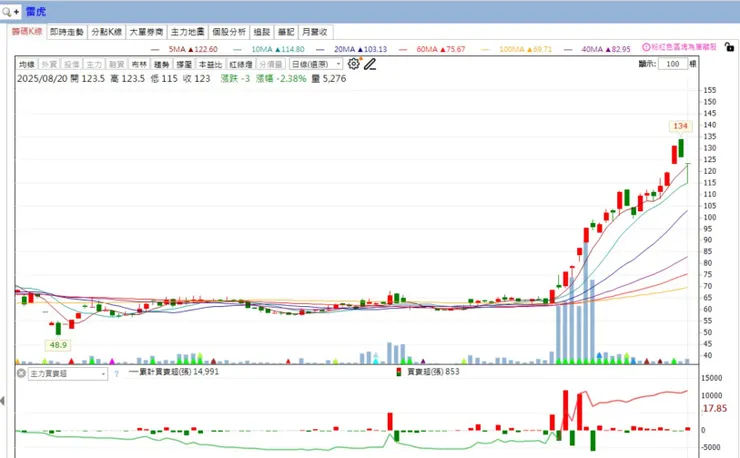Image resolution: width=740 pixels, height=458 pixels.
Task: Toggle the unlock padlock icon
Action: pos(729,47)
